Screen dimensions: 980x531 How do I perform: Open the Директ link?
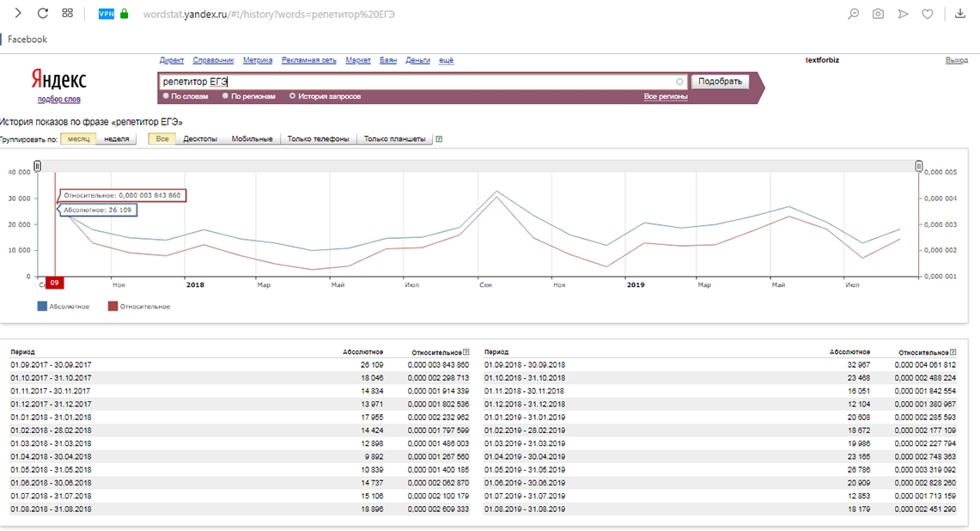[171, 60]
